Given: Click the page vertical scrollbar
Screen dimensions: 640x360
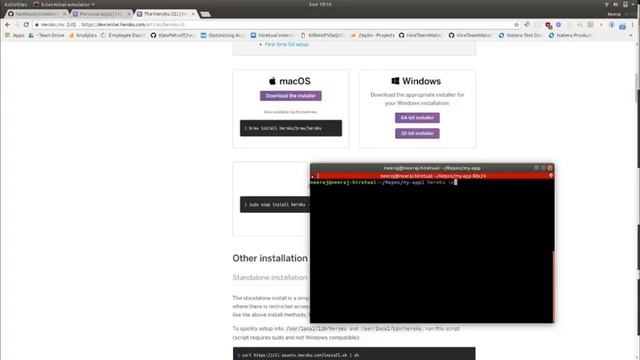Looking at the screenshot, I should point(637,88).
